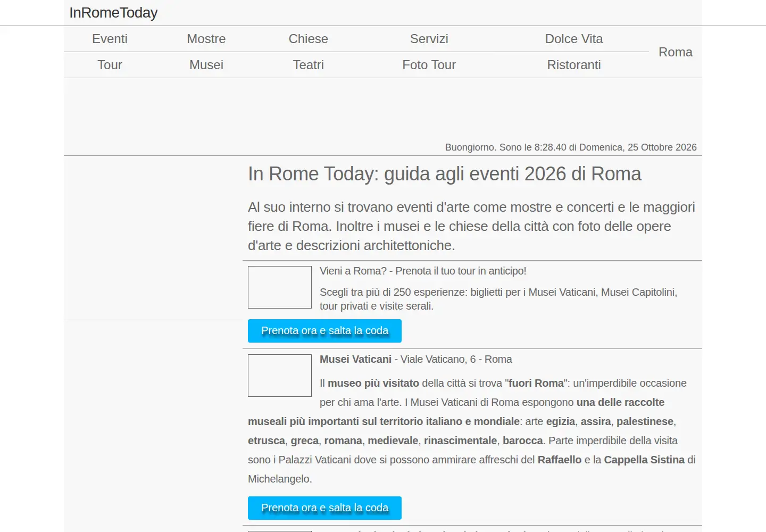Click the Musei Vaticani title text

(355, 359)
